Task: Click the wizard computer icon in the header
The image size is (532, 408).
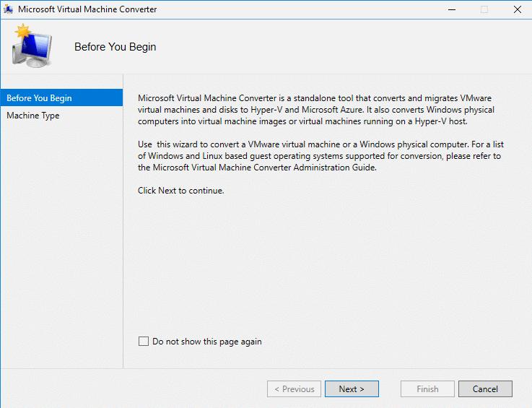Action: point(32,45)
